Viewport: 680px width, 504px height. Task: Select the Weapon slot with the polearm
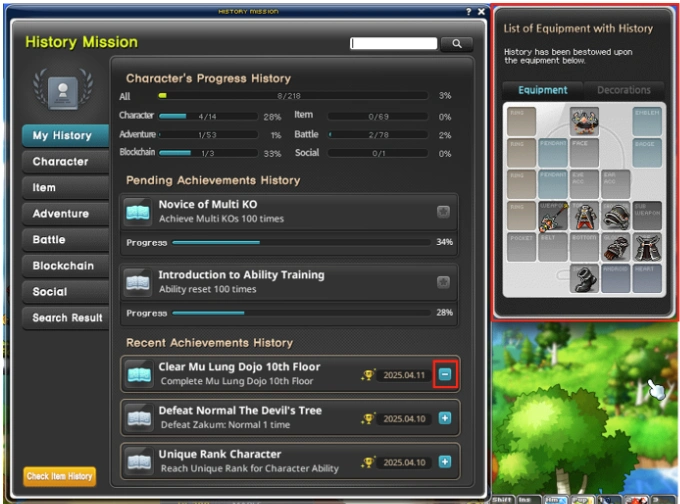pyautogui.click(x=553, y=216)
